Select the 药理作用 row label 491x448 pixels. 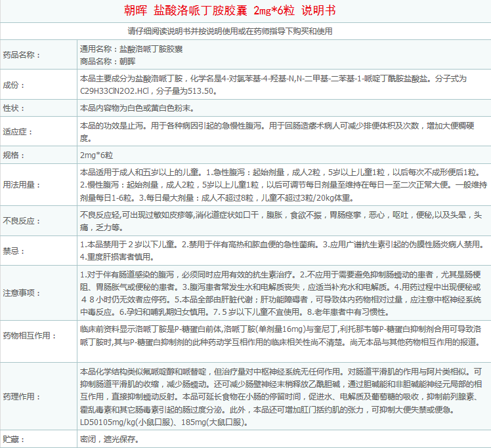coord(22,397)
